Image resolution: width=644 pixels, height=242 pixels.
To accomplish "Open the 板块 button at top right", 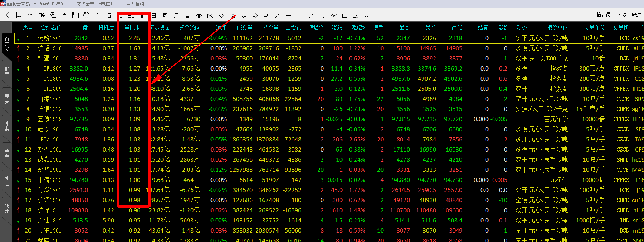I will [622, 15].
